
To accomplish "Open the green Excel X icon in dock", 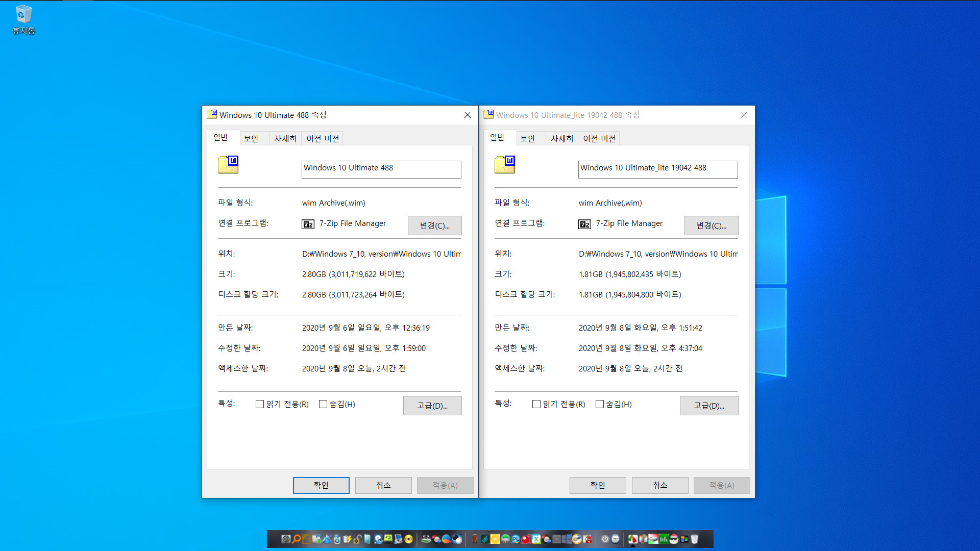I will coord(536,539).
